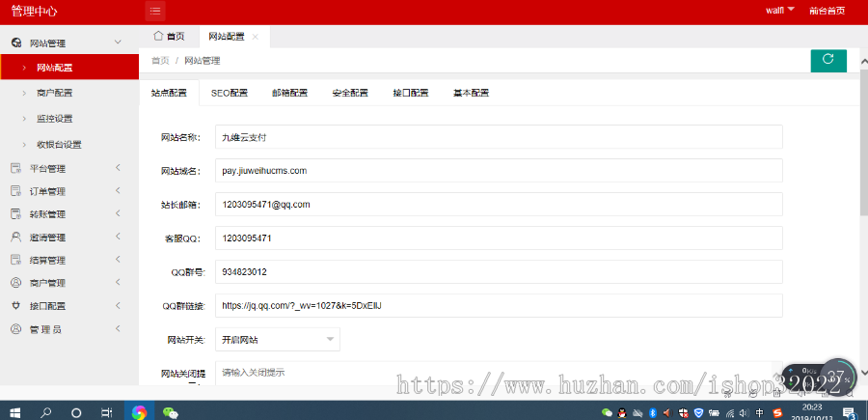
Task: Click the 网站管理 sidebar globe icon
Action: coord(16,42)
